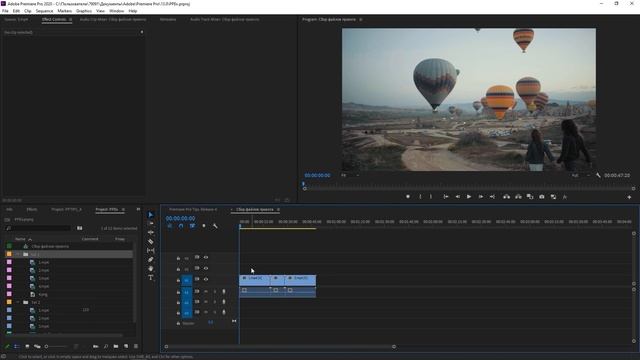The width and height of the screenshot is (640, 360).
Task: Click New Item button in Project
Action: 126,347
